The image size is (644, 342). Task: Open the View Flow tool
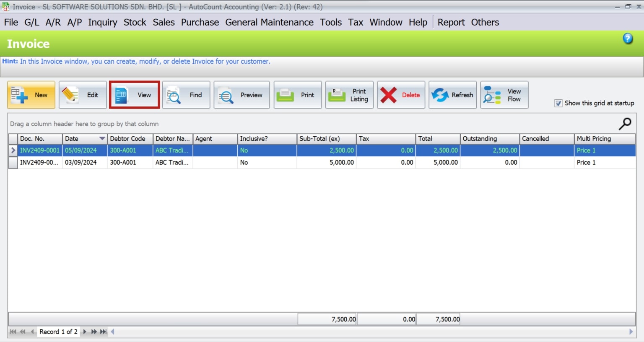(504, 95)
